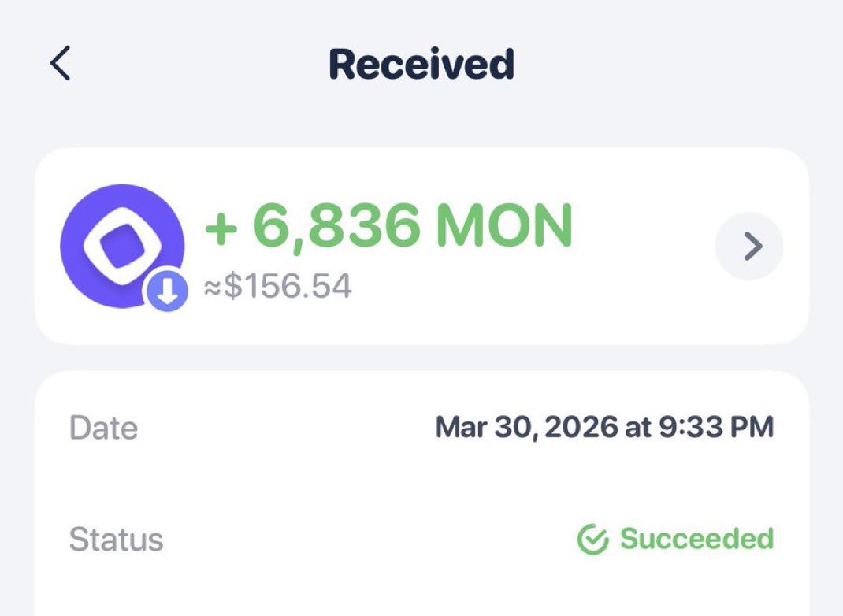This screenshot has height=616, width=843.
Task: Tap empty space in the amount card
Action: pos(646,307)
